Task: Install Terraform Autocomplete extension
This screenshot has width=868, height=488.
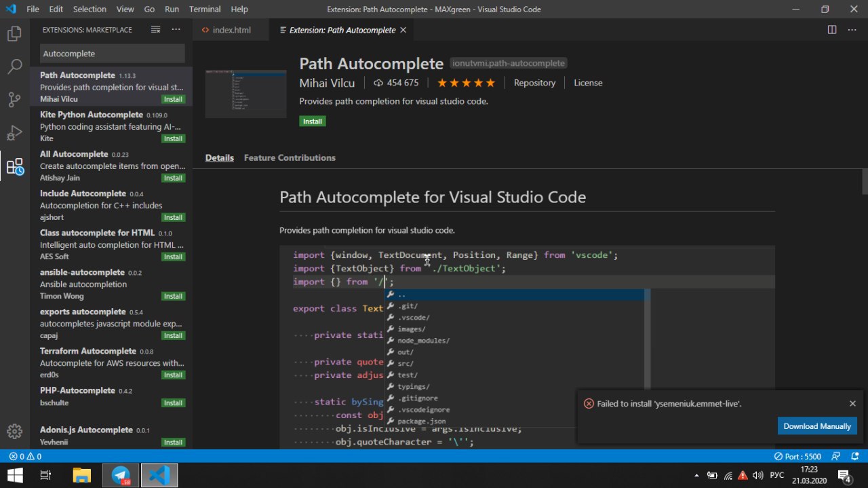Action: coord(173,375)
